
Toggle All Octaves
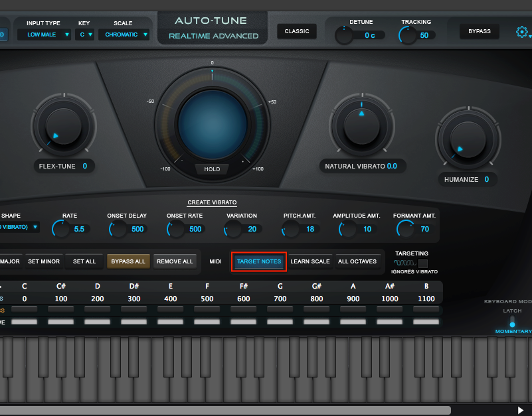(357, 261)
